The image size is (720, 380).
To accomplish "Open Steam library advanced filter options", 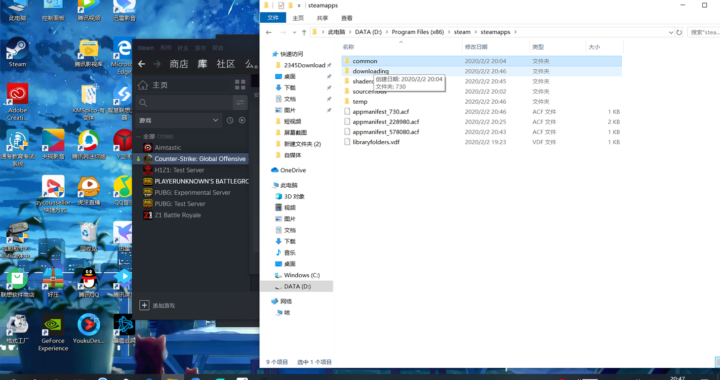I will point(240,103).
